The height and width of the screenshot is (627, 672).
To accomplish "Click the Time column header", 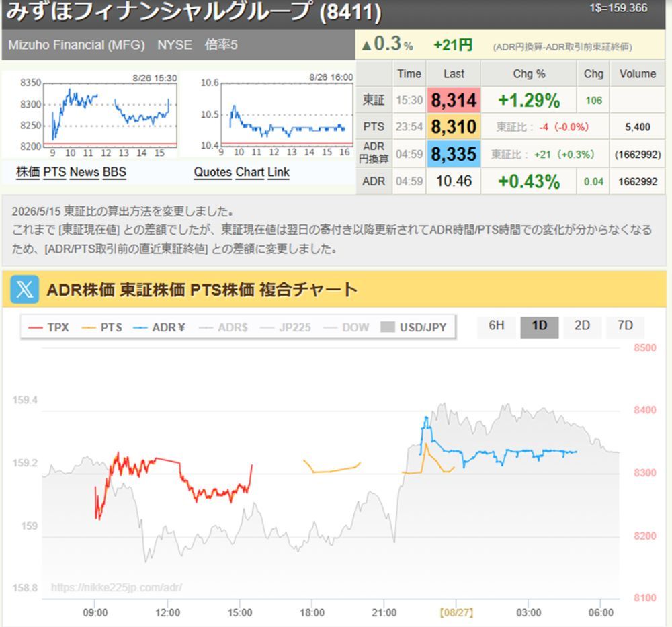I will tap(409, 74).
